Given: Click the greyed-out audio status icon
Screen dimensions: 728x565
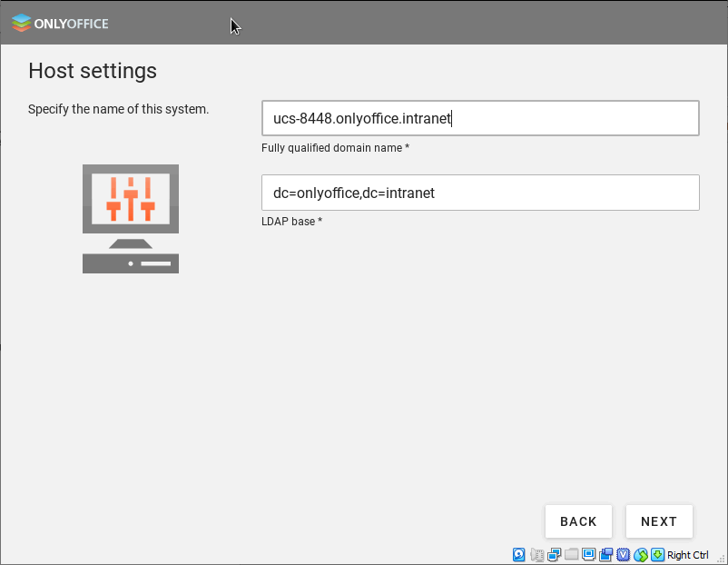Looking at the screenshot, I should pyautogui.click(x=536, y=555).
